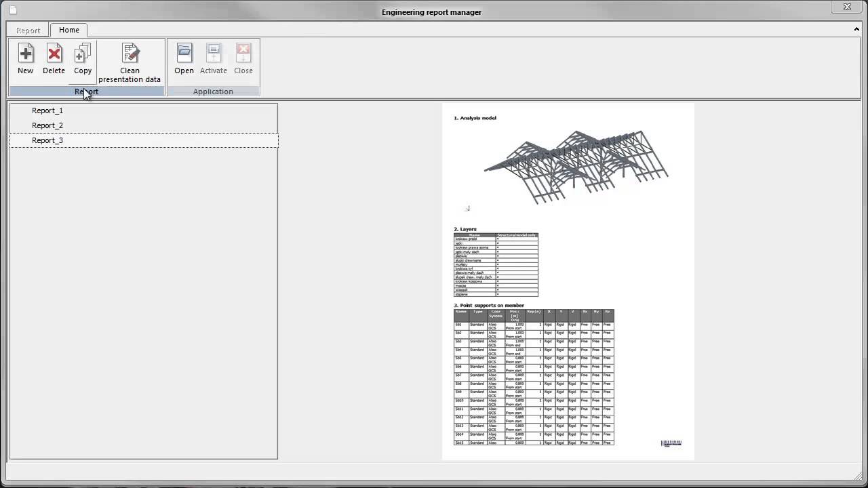868x488 pixels.
Task: Copy the selected report
Action: [83, 59]
